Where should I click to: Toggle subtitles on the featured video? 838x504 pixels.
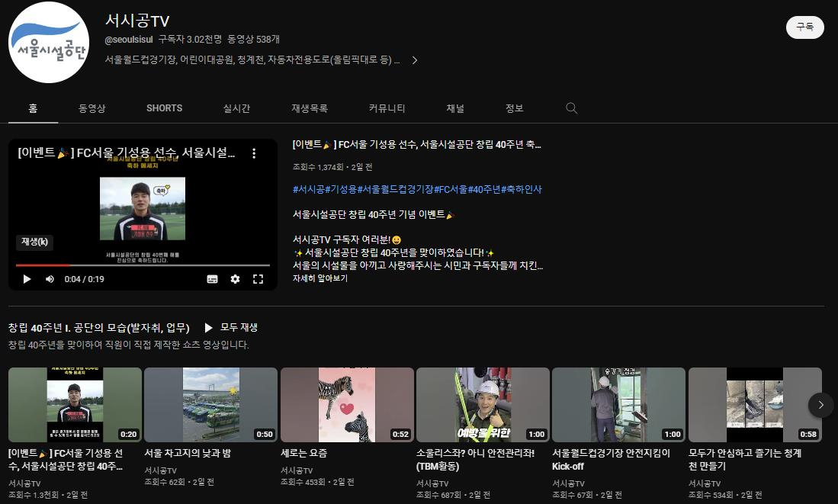pos(212,279)
